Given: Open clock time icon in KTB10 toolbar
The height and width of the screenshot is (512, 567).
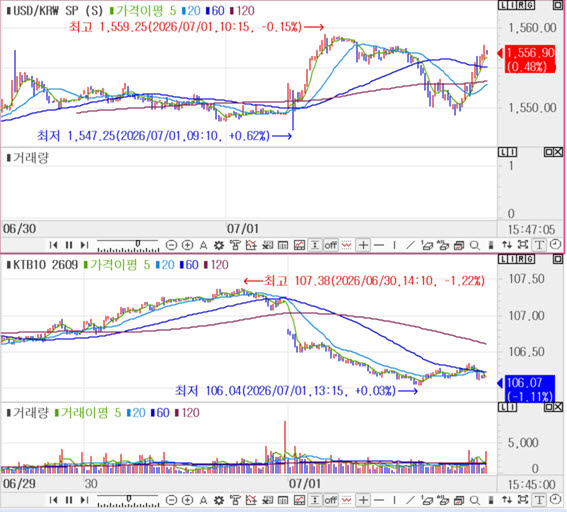Looking at the screenshot, I should (x=555, y=500).
